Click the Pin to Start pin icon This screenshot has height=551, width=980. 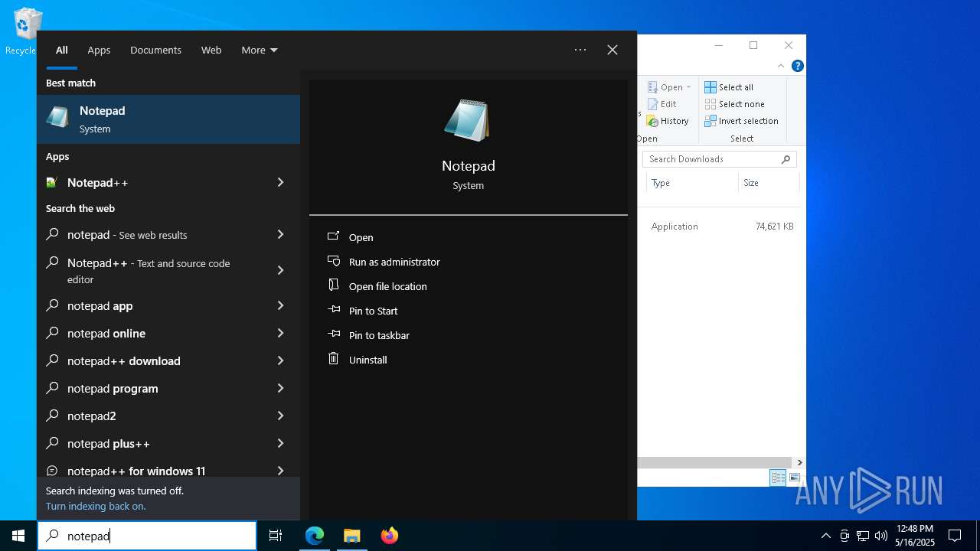tap(333, 310)
